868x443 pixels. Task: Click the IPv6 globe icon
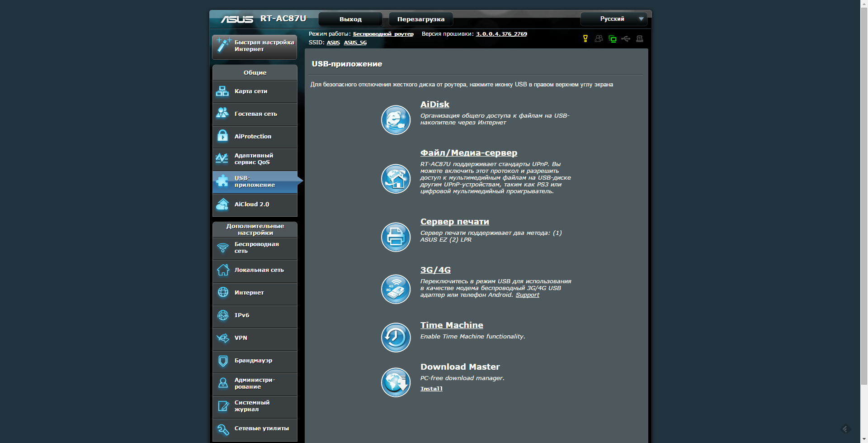tap(223, 315)
